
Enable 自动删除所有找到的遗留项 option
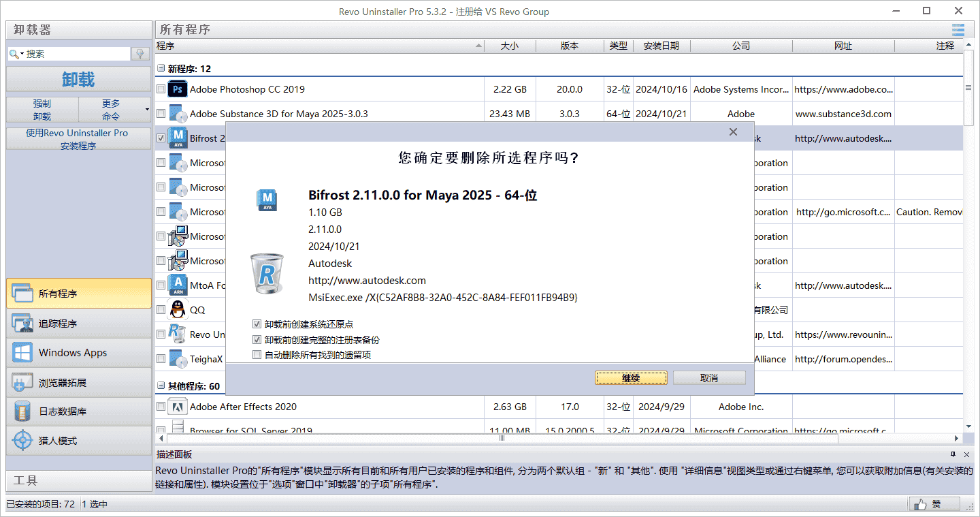[257, 354]
